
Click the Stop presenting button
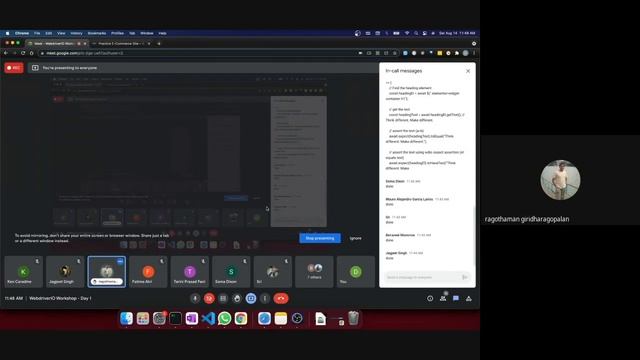(x=320, y=238)
